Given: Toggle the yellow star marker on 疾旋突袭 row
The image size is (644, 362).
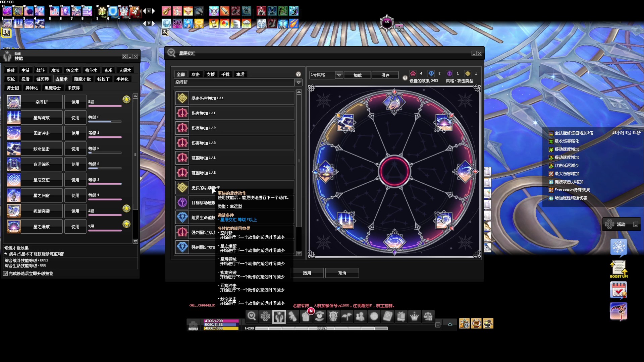Looking at the screenshot, I should pyautogui.click(x=126, y=208).
